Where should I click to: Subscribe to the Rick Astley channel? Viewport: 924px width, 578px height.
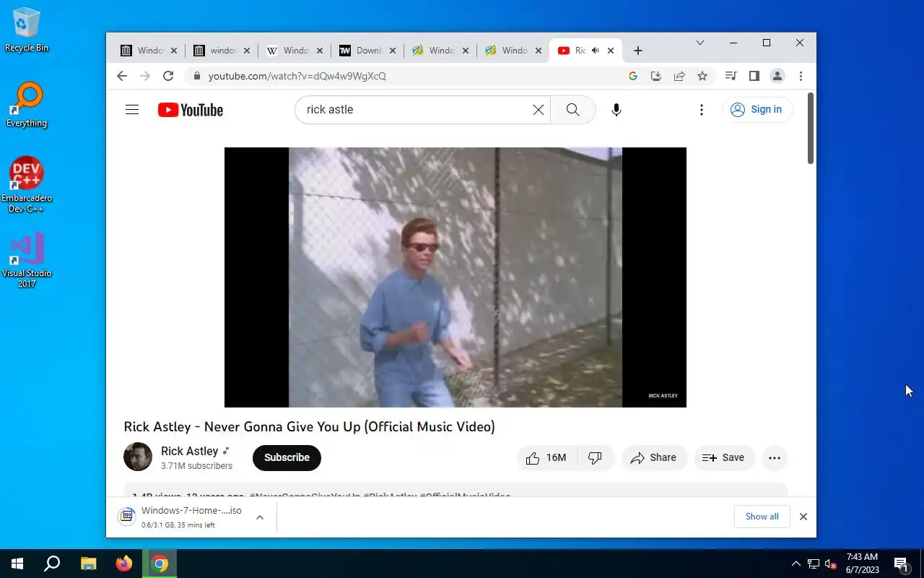[287, 458]
